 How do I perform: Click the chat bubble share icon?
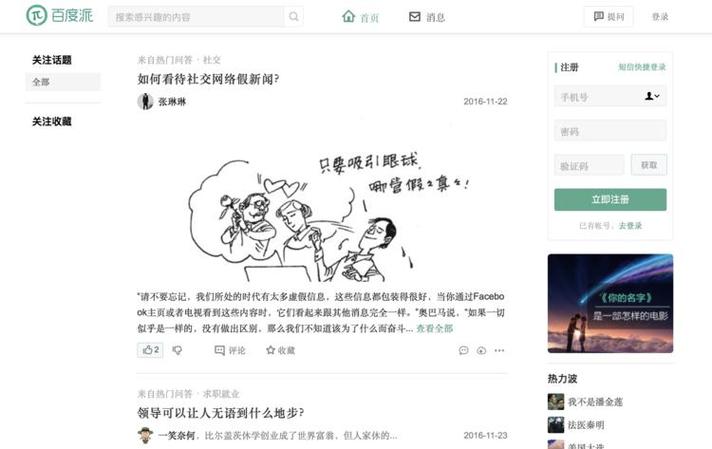click(x=463, y=350)
